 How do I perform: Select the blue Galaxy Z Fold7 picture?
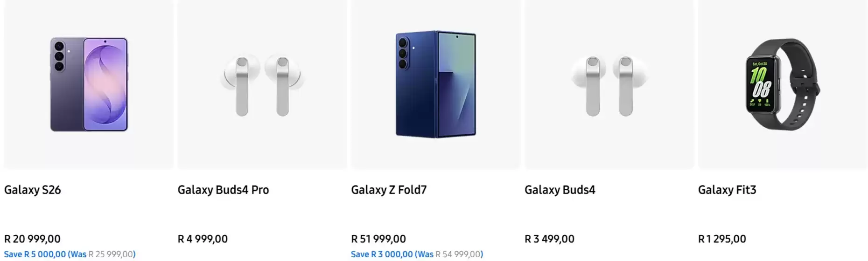[435, 84]
